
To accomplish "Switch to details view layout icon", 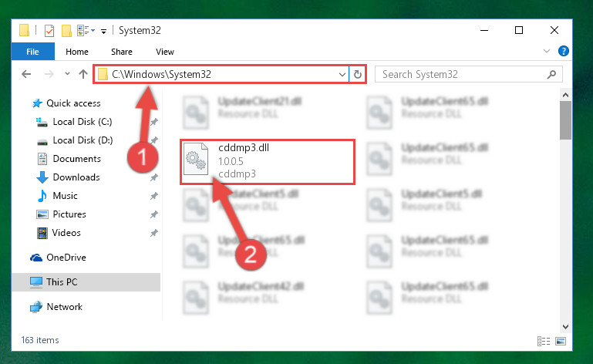I will [544, 341].
